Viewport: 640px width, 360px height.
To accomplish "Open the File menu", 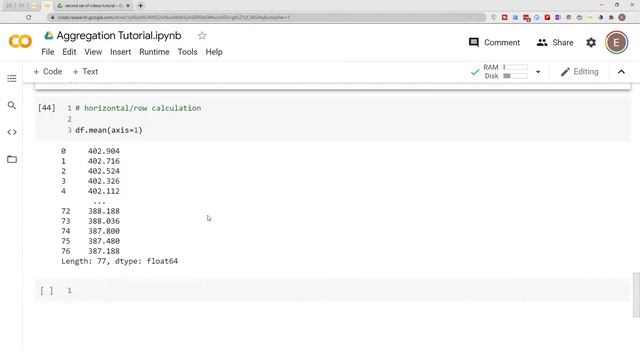I will 48,52.
